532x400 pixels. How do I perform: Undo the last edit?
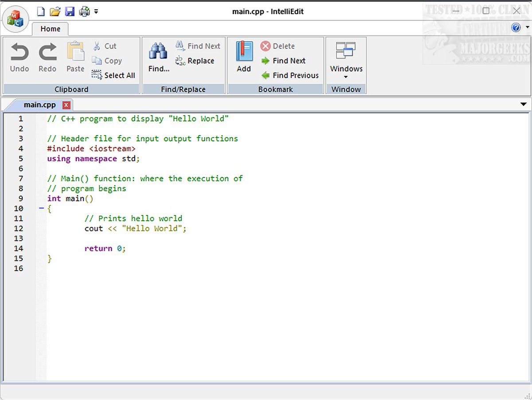coord(19,57)
